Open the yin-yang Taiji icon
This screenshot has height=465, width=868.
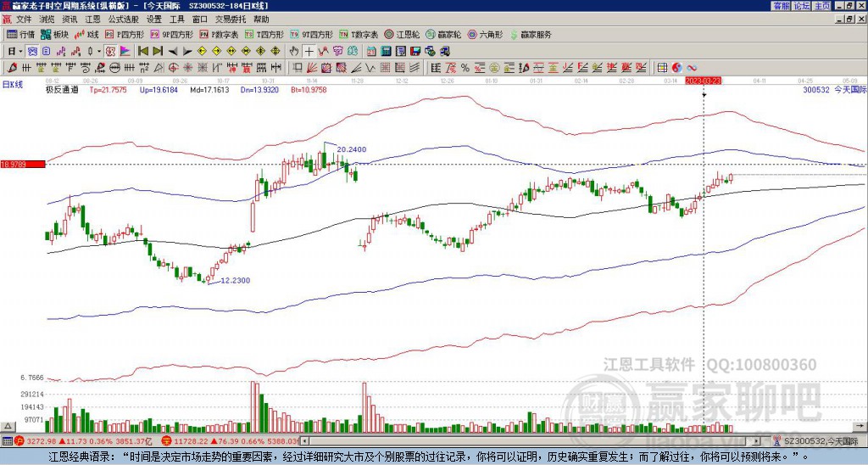pyautogui.click(x=676, y=68)
